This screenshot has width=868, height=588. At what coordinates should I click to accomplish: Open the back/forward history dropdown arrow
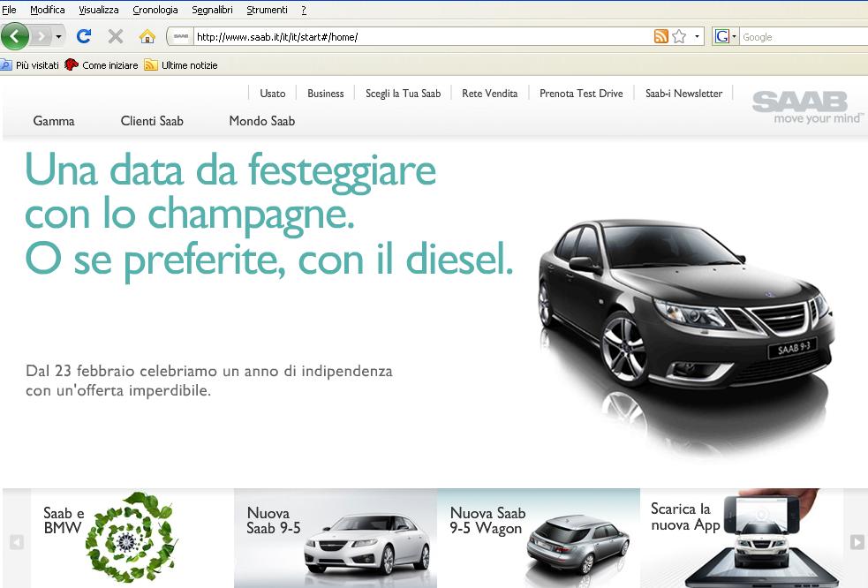[58, 37]
